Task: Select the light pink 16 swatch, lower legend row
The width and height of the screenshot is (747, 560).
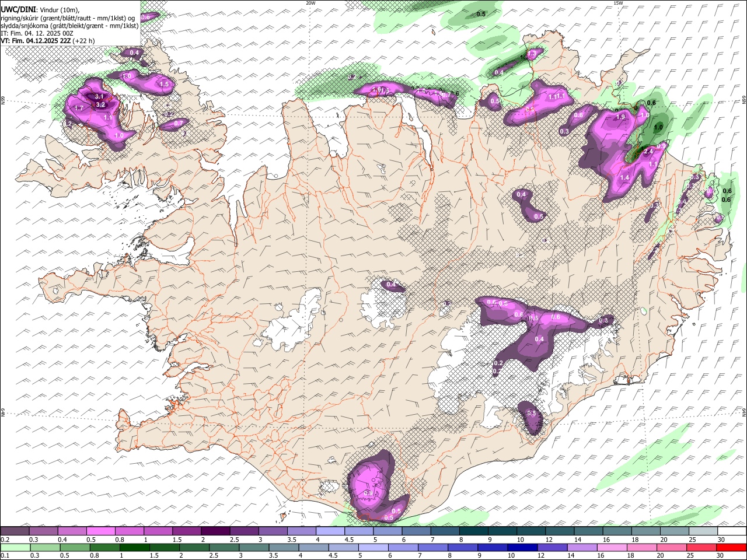Action: click(612, 547)
